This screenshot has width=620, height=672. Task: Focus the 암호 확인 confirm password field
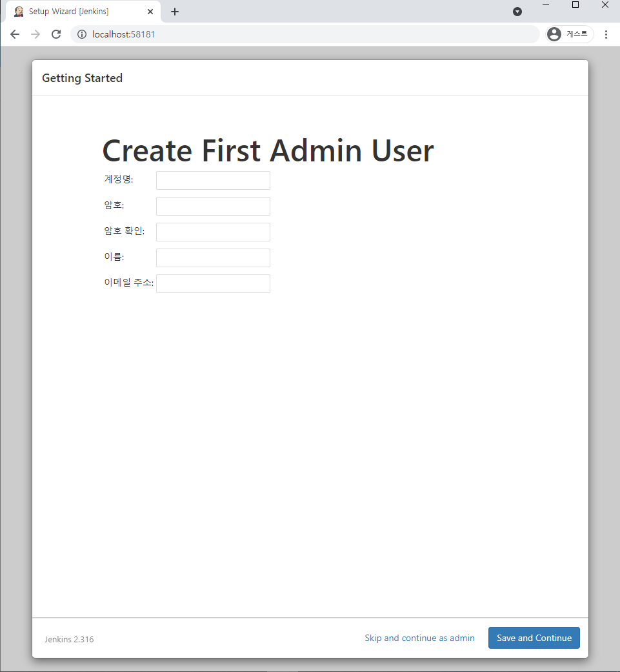(214, 232)
